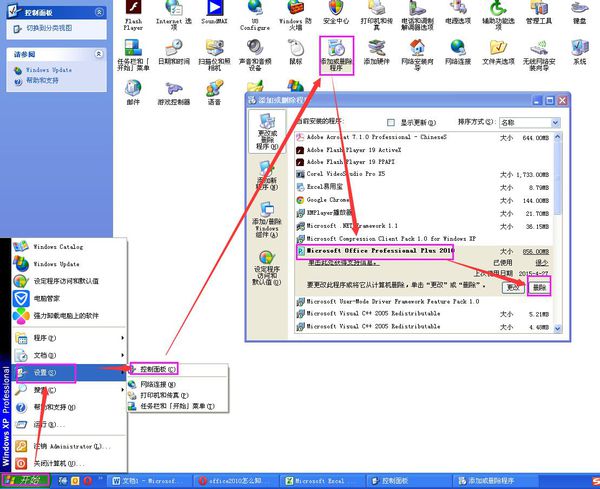Open 邮件 icon

(x=133, y=93)
